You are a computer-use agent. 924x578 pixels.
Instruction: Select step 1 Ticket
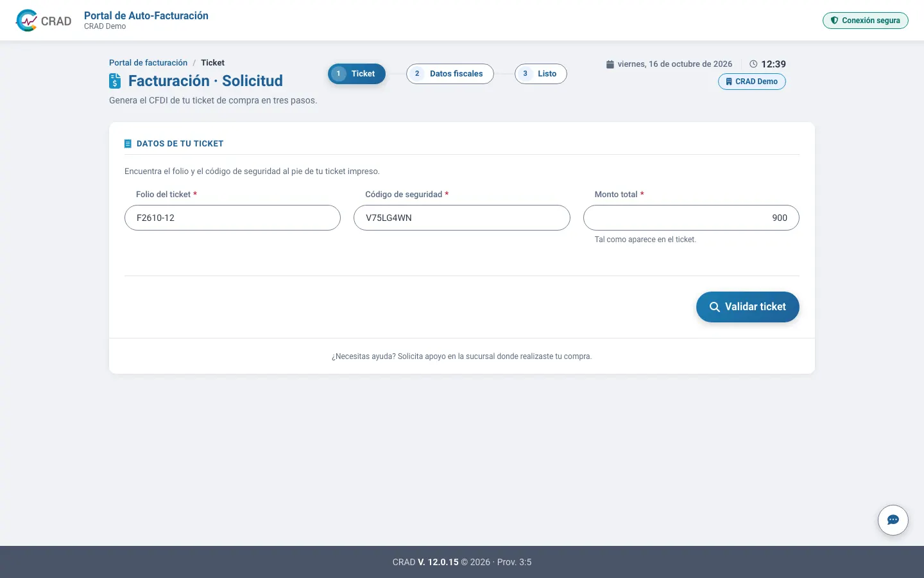pos(357,74)
